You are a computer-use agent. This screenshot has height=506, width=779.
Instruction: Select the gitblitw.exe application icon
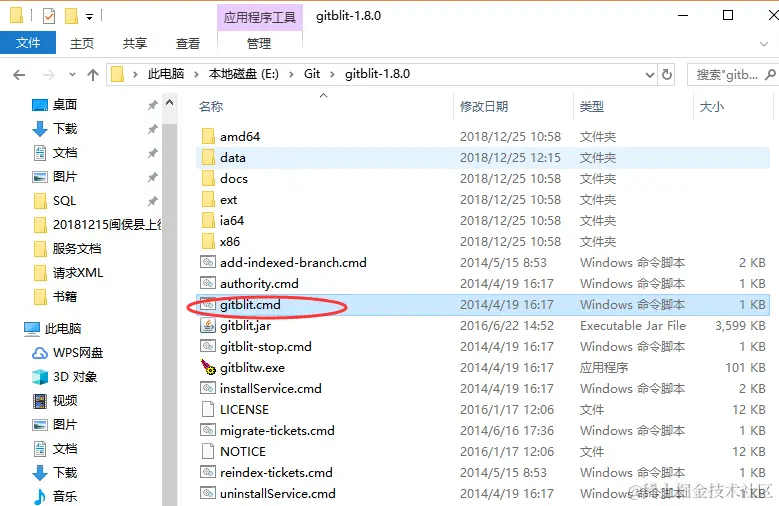coord(208,367)
